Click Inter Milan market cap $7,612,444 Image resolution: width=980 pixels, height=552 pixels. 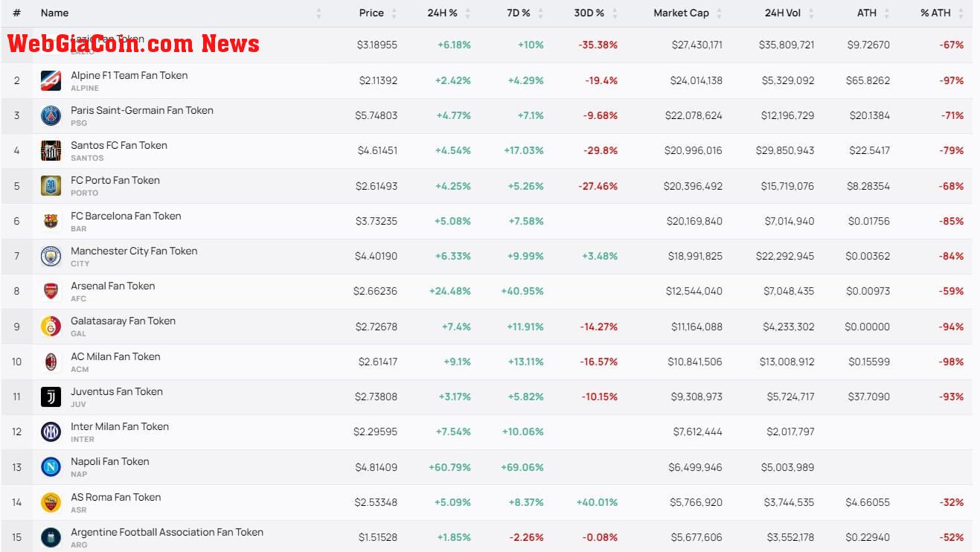point(697,431)
